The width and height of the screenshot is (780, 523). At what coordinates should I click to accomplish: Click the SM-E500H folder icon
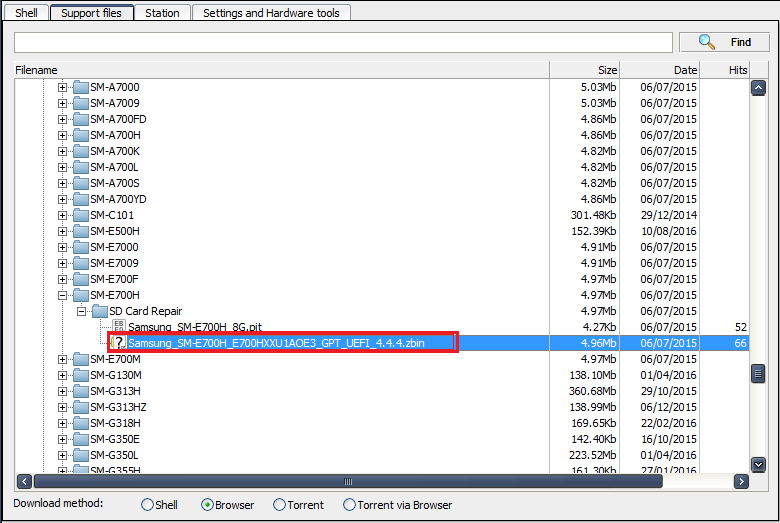(81, 231)
